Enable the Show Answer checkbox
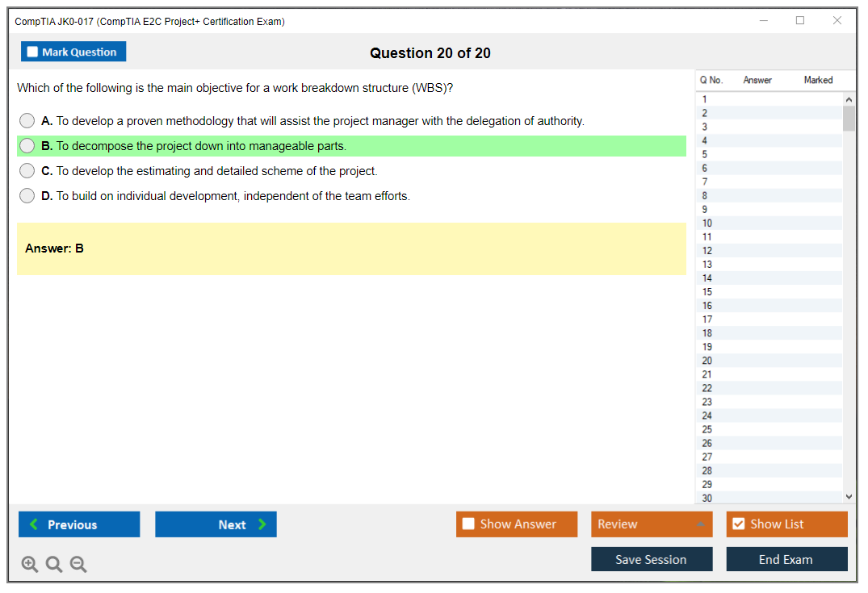 (x=469, y=524)
